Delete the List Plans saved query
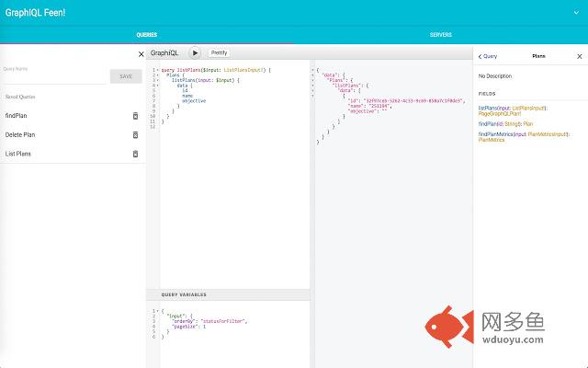This screenshot has height=368, width=588. click(135, 154)
